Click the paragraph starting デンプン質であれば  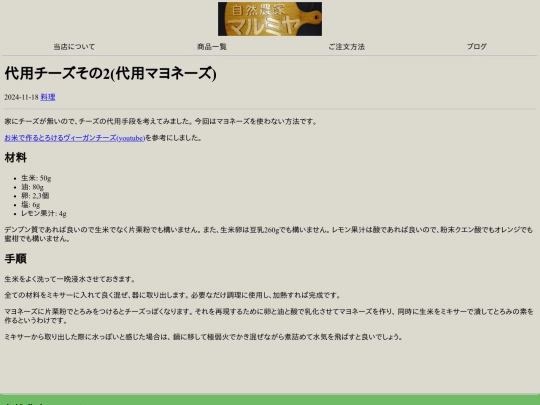point(269,234)
